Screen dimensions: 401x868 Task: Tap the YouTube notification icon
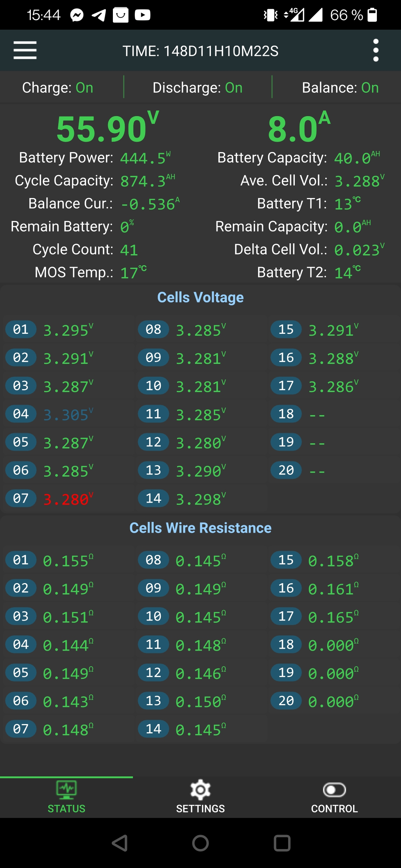(143, 15)
